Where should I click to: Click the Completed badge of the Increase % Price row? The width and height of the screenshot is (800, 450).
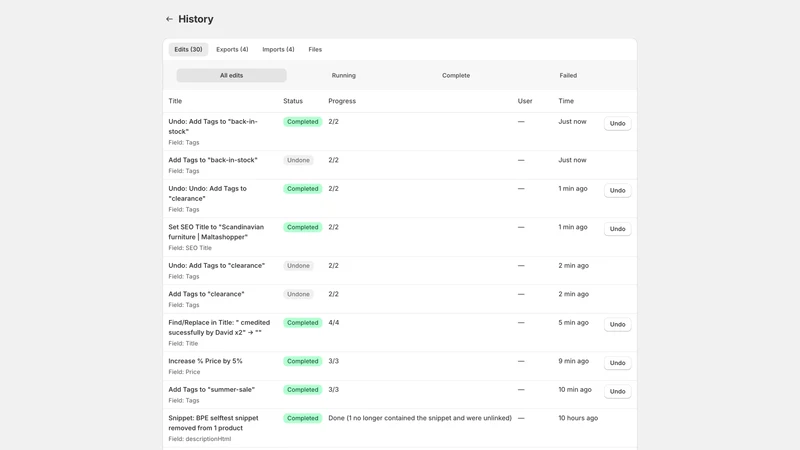[303, 361]
